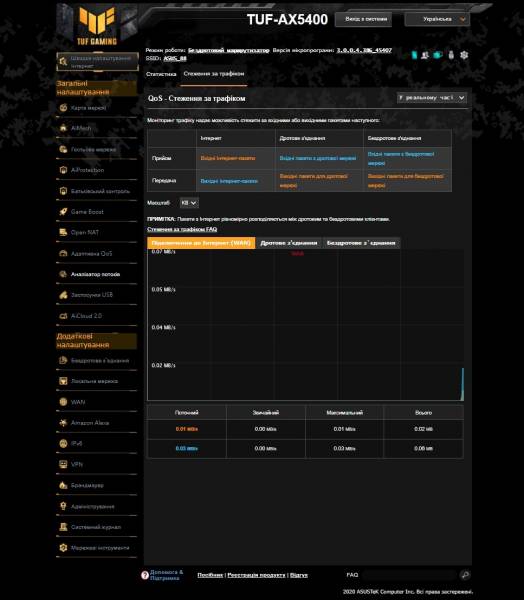Open Системний журнал system log
The width and height of the screenshot is (524, 600).
[96, 527]
